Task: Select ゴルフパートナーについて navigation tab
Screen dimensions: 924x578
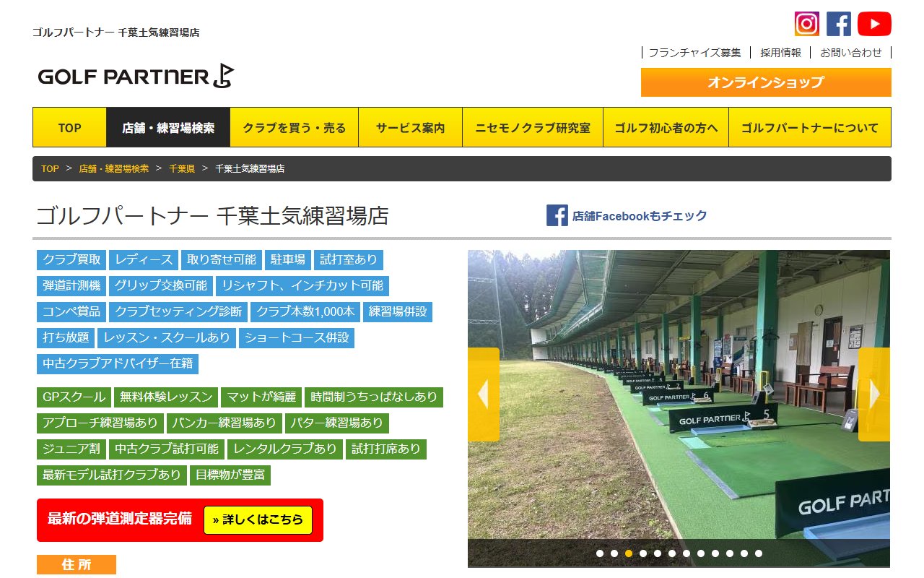Action: [x=810, y=128]
